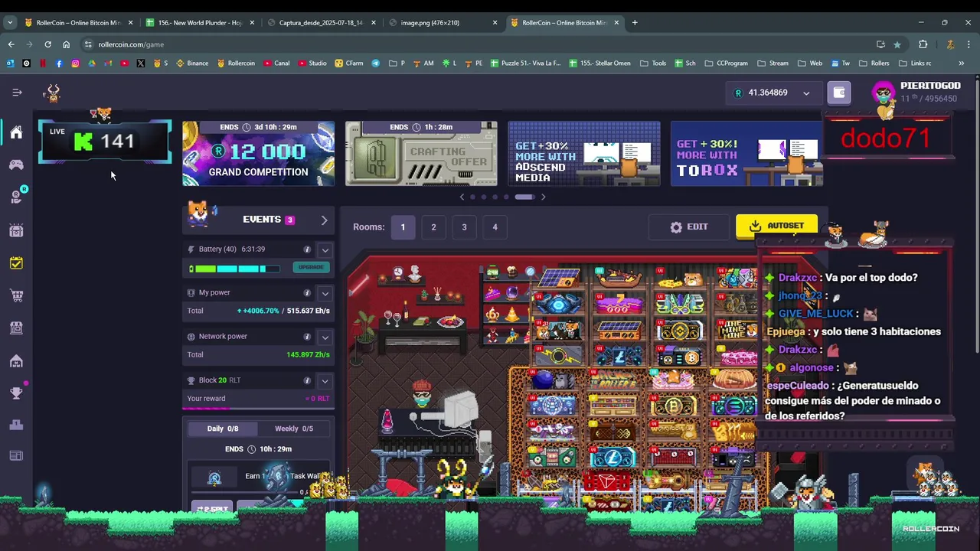Open the Crafting Offer banner
This screenshot has width=980, height=551.
[x=421, y=153]
